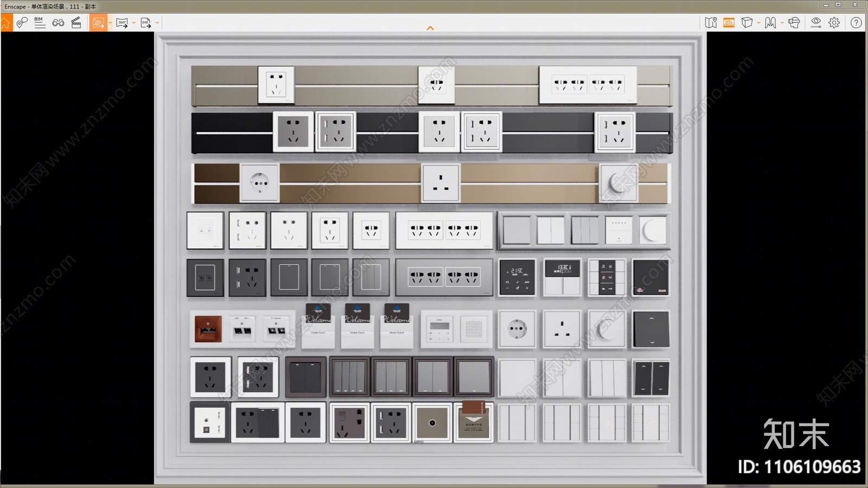868x488 pixels.
Task: Click the cube projection view icon
Action: 747,23
